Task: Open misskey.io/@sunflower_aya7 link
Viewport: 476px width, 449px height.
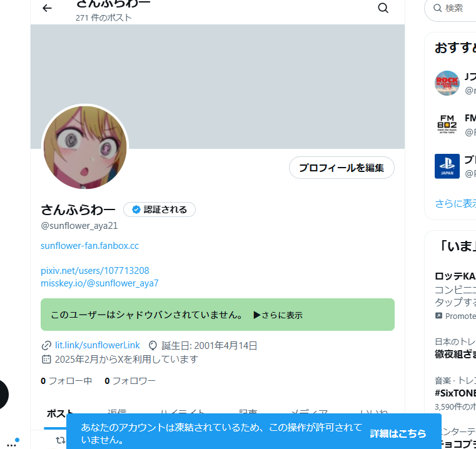Action: coord(99,283)
